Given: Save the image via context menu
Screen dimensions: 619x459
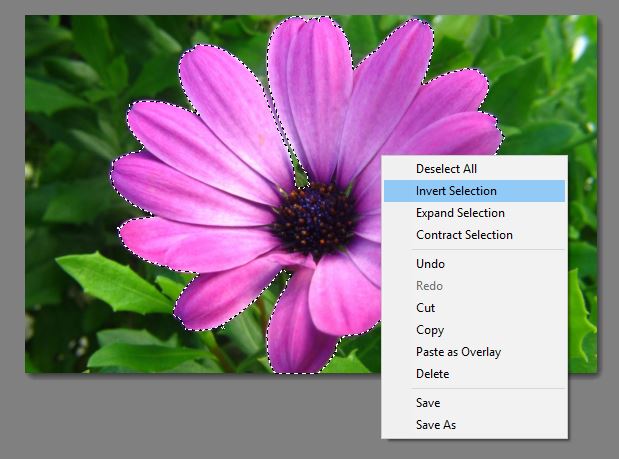Looking at the screenshot, I should point(474,403).
